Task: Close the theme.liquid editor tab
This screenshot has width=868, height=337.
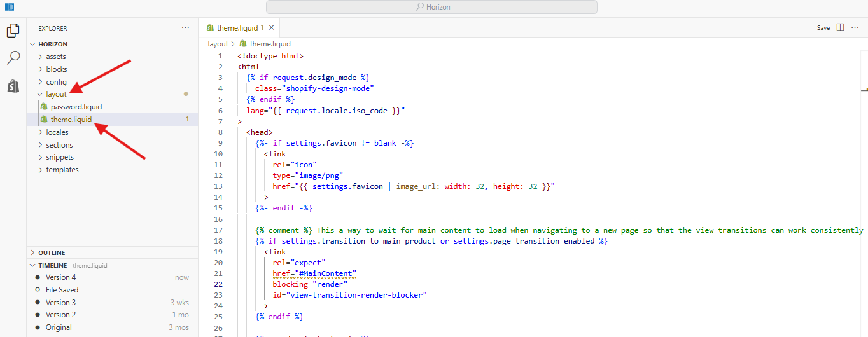Action: coord(272,28)
